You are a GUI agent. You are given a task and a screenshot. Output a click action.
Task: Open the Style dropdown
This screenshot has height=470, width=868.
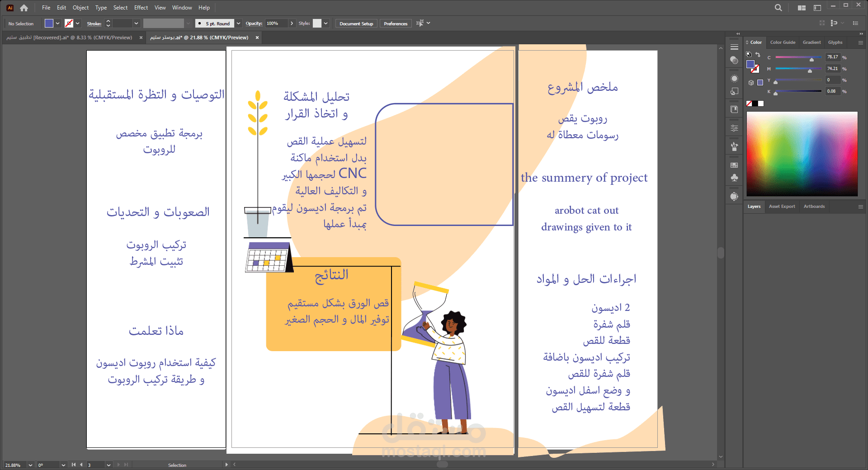[325, 23]
